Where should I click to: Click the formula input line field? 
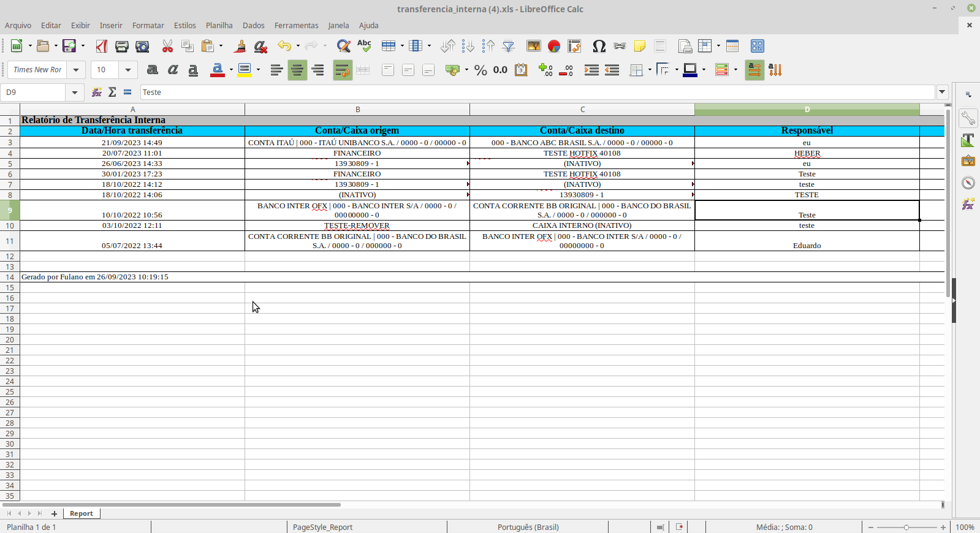pos(537,93)
